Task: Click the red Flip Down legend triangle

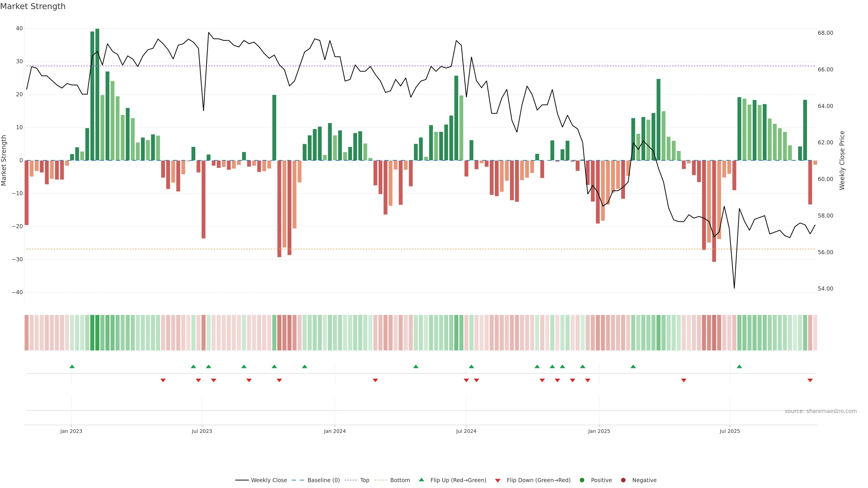Action: pos(498,480)
